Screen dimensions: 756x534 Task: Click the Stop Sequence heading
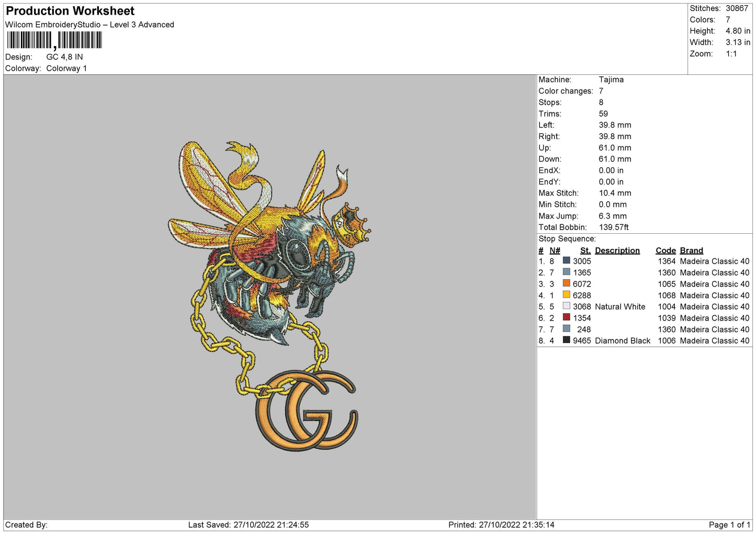click(x=567, y=239)
